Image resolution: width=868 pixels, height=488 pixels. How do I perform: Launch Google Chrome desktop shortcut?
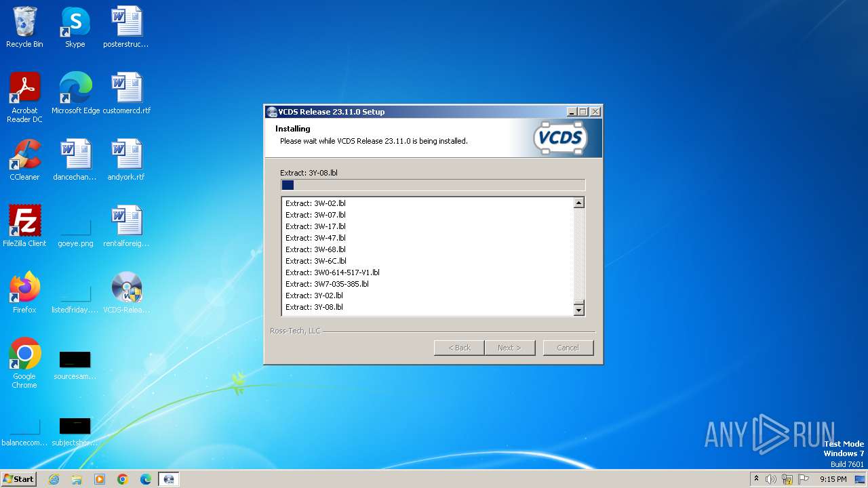pyautogui.click(x=24, y=363)
